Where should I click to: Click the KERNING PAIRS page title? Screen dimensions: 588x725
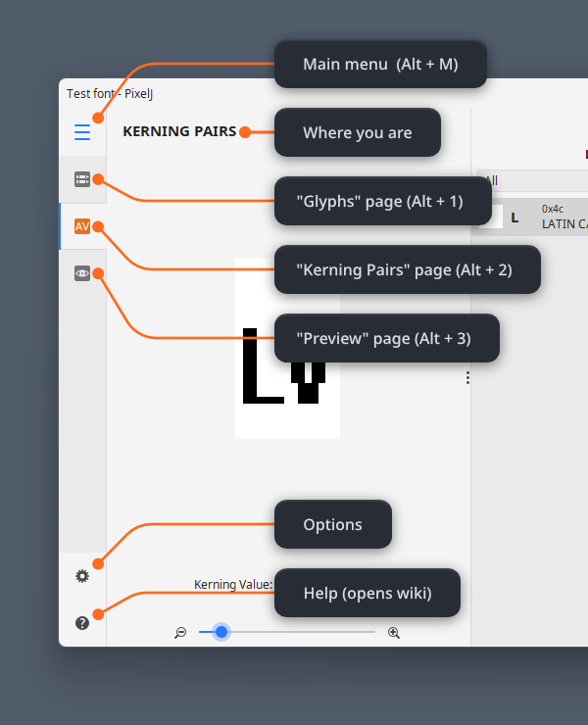click(179, 132)
